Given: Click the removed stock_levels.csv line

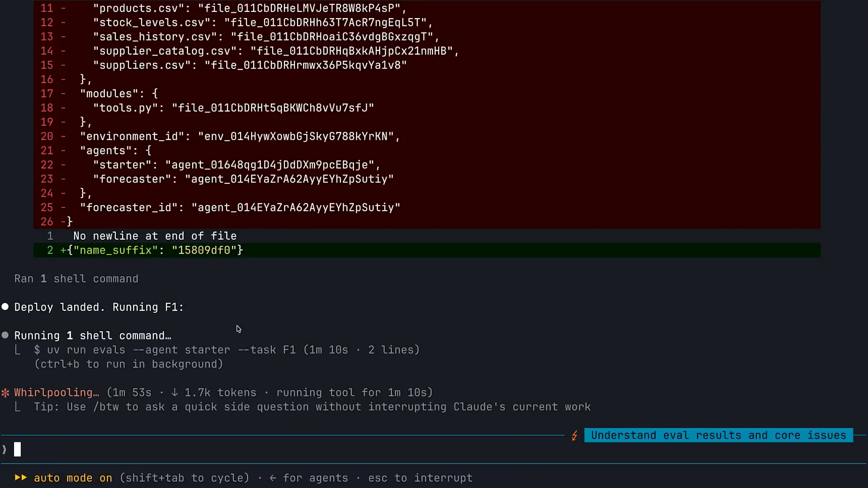Looking at the screenshot, I should [x=427, y=22].
